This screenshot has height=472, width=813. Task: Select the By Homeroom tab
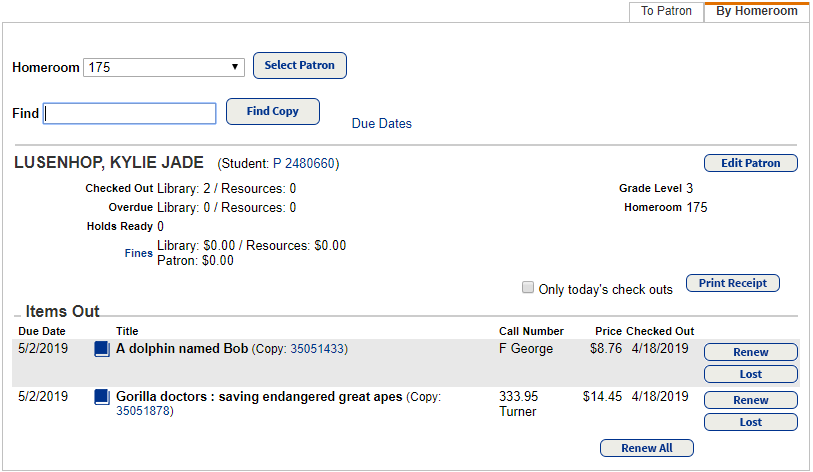(x=756, y=11)
